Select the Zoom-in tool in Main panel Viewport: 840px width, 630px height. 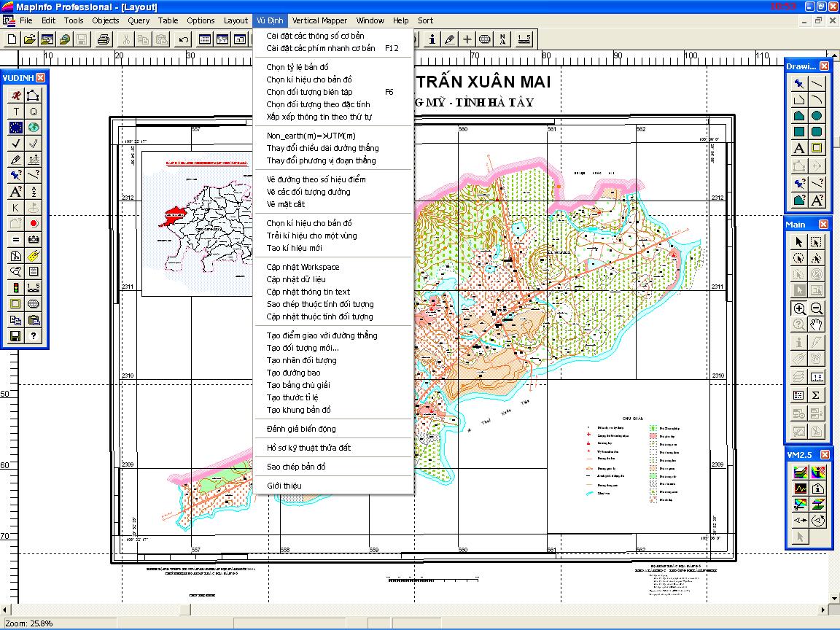pos(799,308)
